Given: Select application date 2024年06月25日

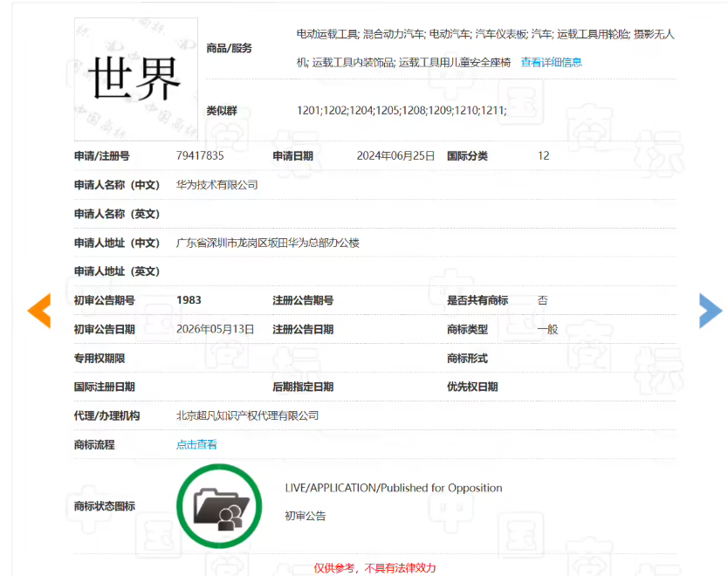Looking at the screenshot, I should click(395, 156).
